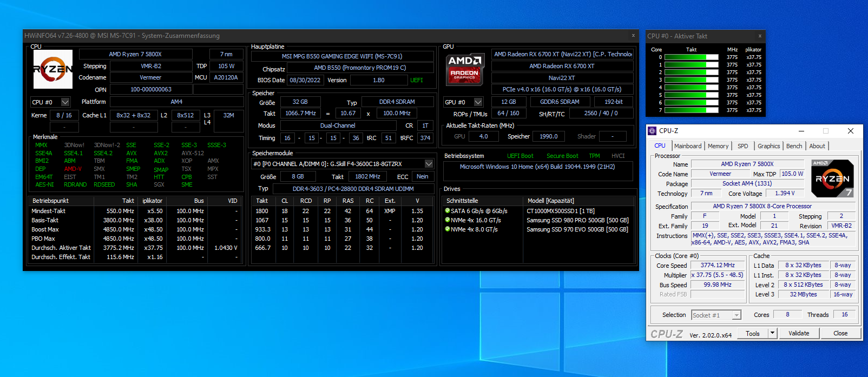Image resolution: width=868 pixels, height=377 pixels.
Task: Click the Close button in CPU-Z
Action: [x=840, y=333]
